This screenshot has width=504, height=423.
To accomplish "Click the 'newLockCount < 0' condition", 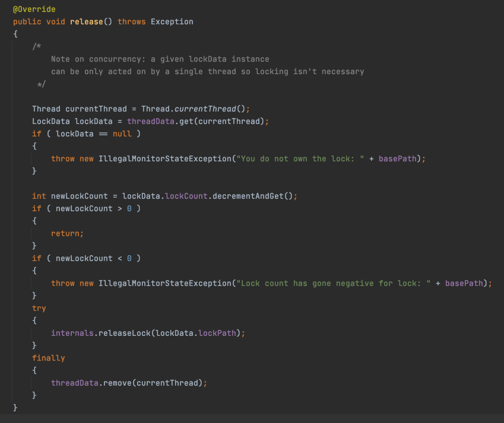I will tap(93, 258).
